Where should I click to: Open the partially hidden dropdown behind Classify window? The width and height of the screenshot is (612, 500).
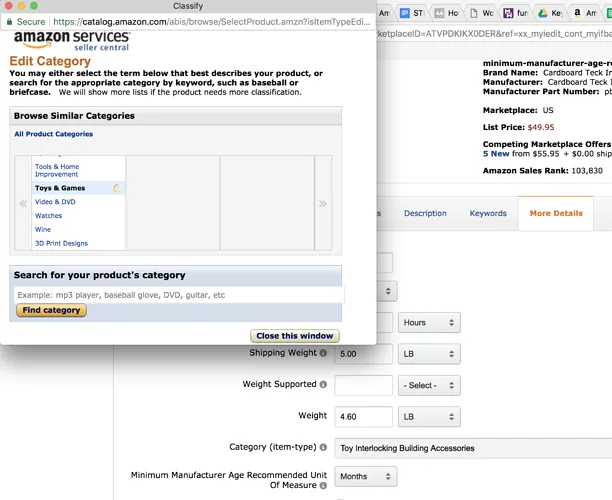(387, 291)
